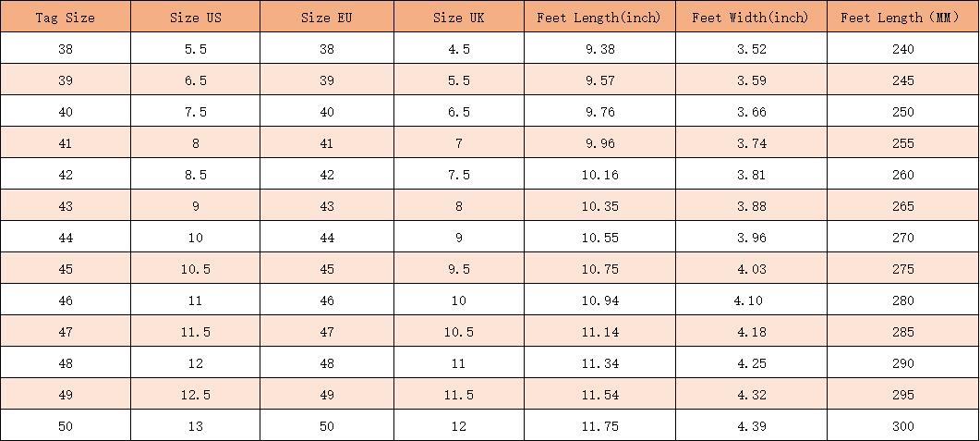
Task: Click the 265 MM length cell
Action: pos(902,206)
